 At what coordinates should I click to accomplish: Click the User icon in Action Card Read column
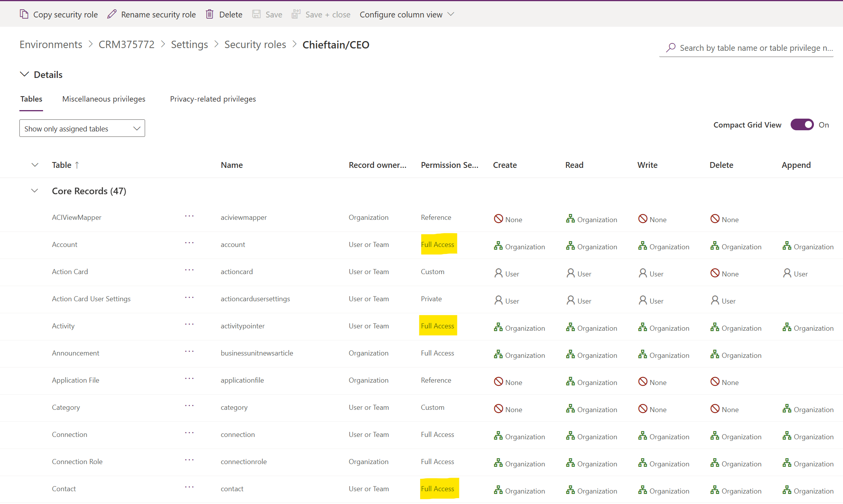pos(570,273)
